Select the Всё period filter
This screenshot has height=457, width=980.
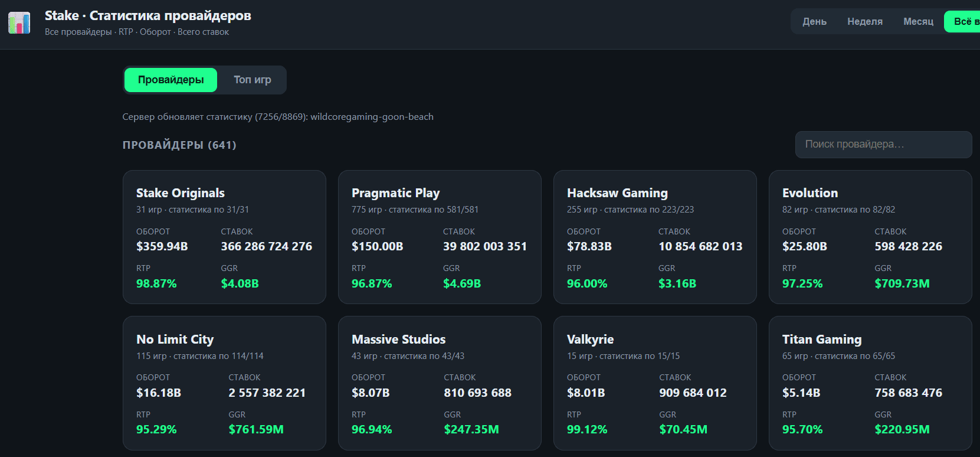pyautogui.click(x=963, y=22)
